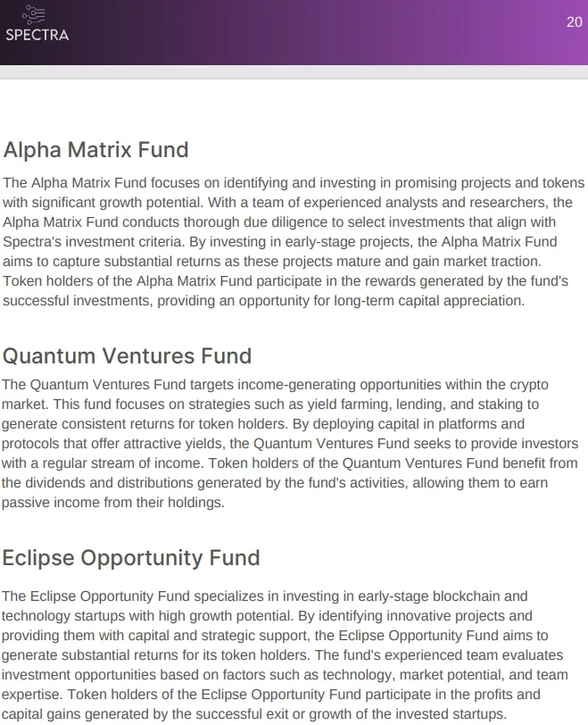Click the Eclipse Opportunity Fund heading
Viewport: 588px width, 725px height.
coord(131,558)
